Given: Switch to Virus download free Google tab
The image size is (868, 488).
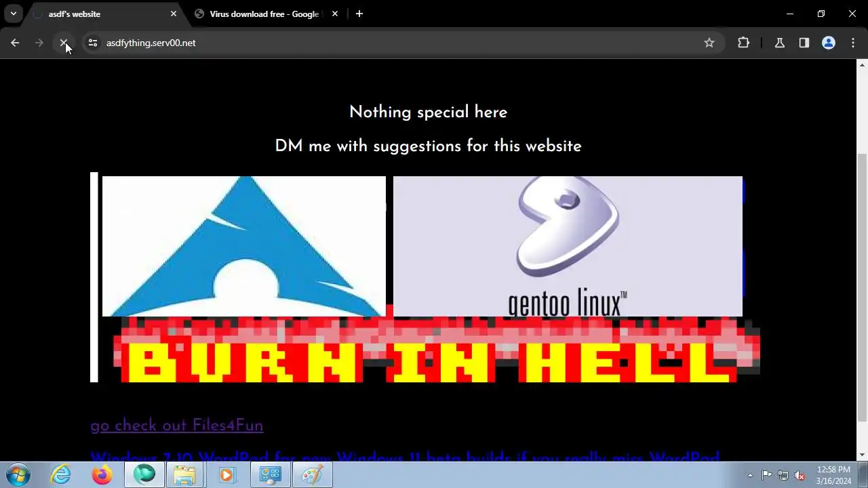Looking at the screenshot, I should click(x=264, y=14).
